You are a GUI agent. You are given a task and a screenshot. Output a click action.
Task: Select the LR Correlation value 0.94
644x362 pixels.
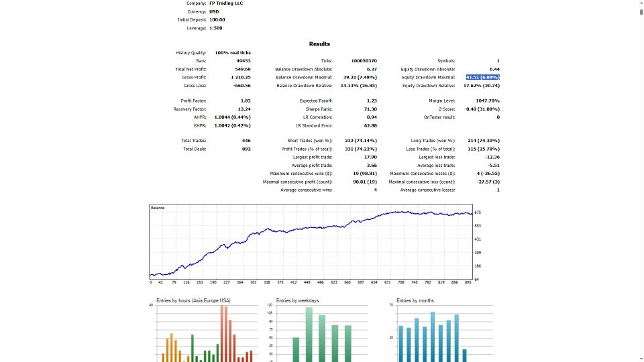(372, 117)
